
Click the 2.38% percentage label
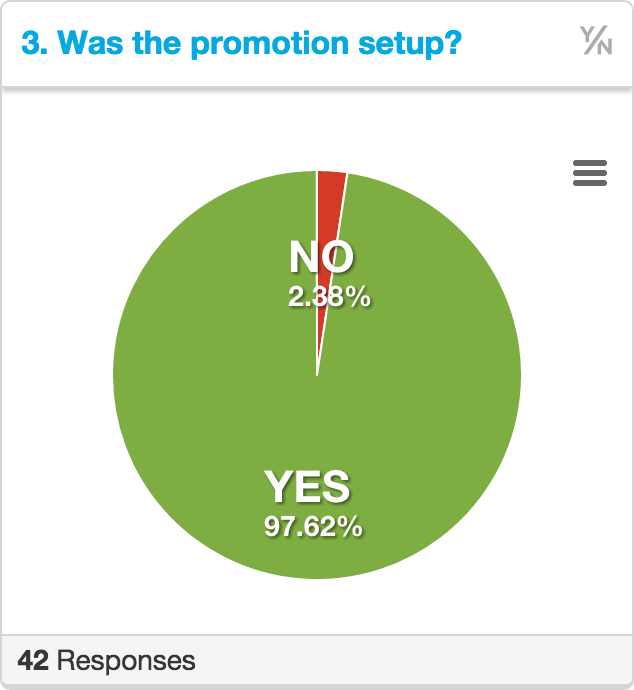(329, 296)
